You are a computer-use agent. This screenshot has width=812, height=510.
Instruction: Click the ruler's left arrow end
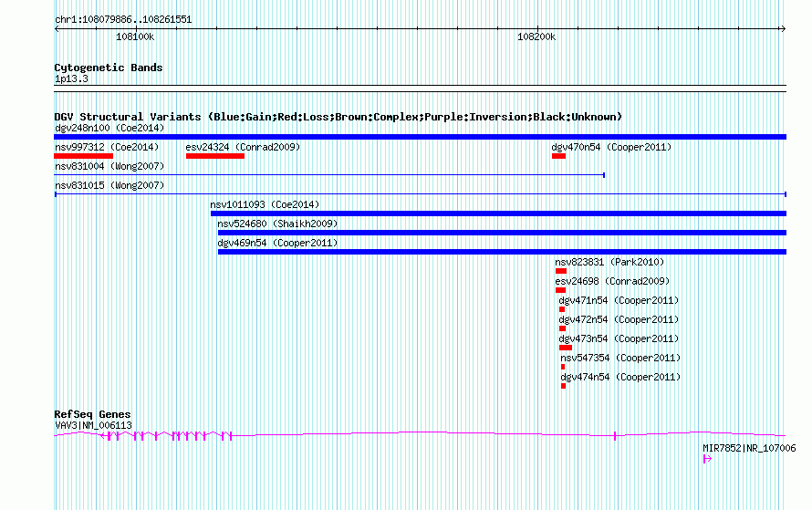(57, 29)
